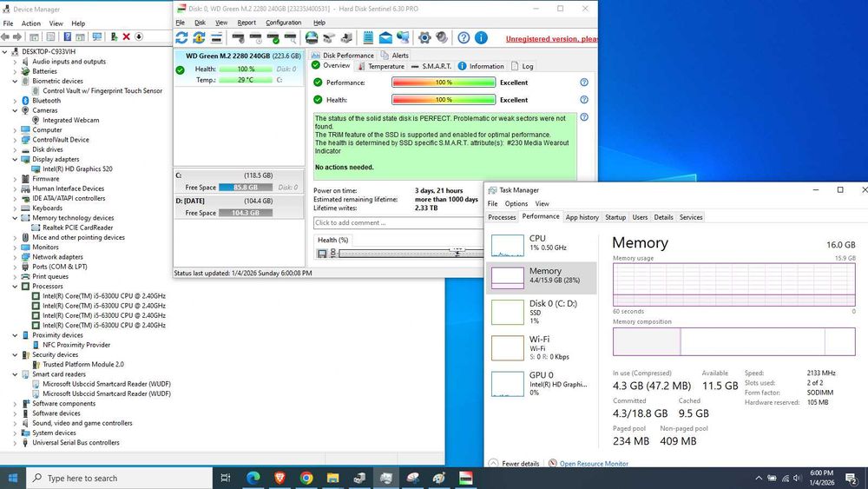Show hidden system tray icons chevron
Viewport: 868px width, 489px height.
(x=759, y=478)
